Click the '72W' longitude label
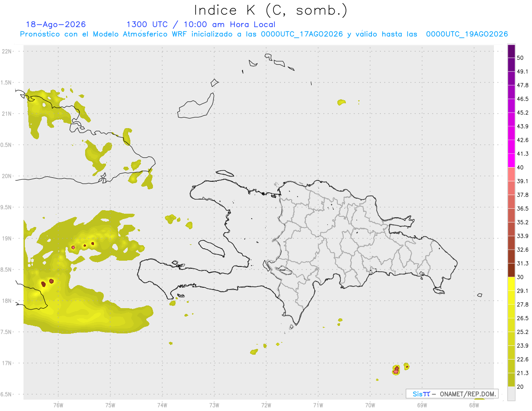This screenshot has width=532, height=411. pyautogui.click(x=266, y=405)
